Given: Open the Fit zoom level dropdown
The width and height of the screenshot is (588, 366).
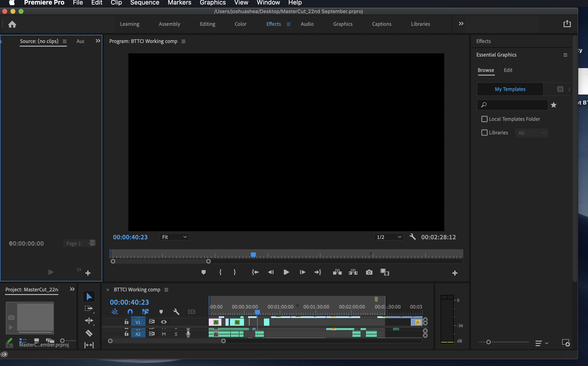Looking at the screenshot, I should tap(174, 237).
